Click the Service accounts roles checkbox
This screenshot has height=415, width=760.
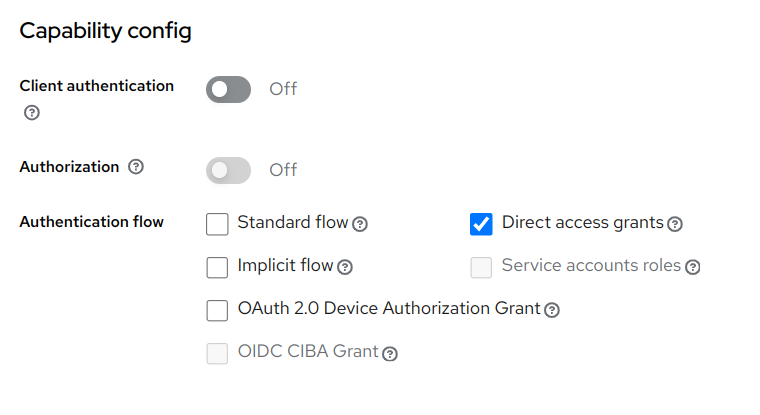coord(481,267)
